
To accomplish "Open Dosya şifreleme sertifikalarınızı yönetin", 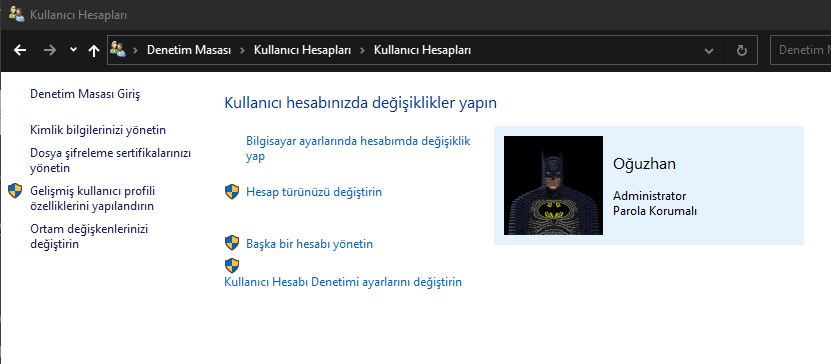I will [111, 161].
